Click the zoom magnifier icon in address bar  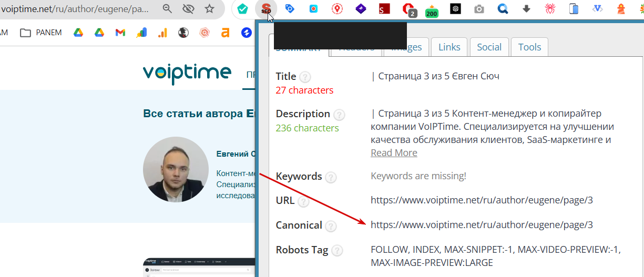pos(167,8)
